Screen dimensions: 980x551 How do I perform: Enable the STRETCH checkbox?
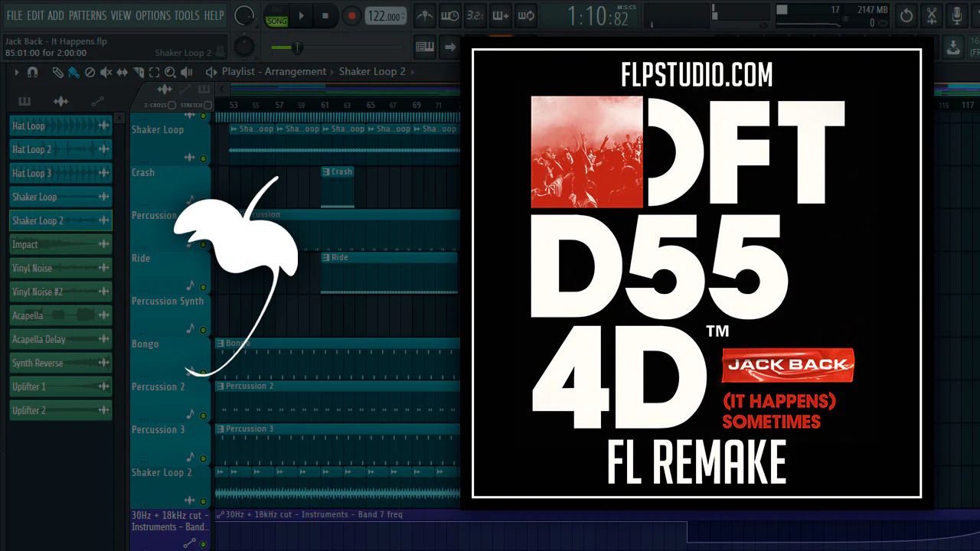[207, 105]
